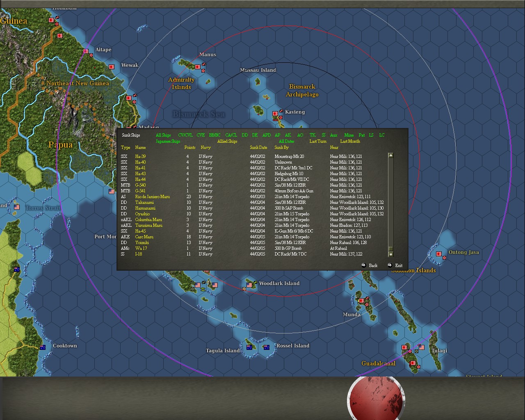Image resolution: width=525 pixels, height=420 pixels.
Task: Toggle the TK ship type filter
Action: tap(313, 135)
